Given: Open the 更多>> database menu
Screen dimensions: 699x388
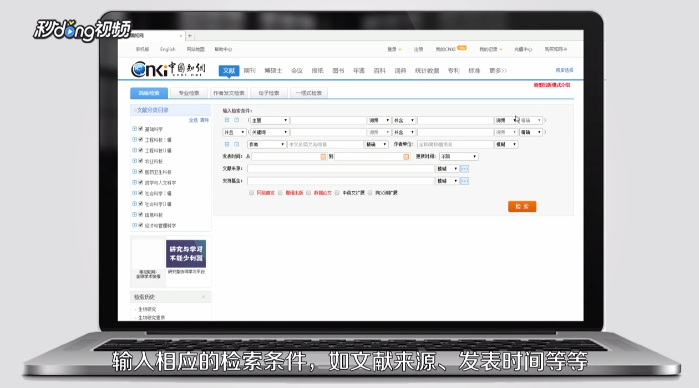Looking at the screenshot, I should 498,70.
